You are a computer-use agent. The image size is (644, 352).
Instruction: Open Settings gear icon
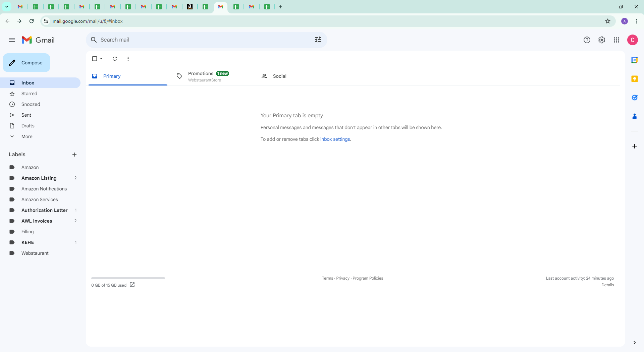tap(602, 40)
